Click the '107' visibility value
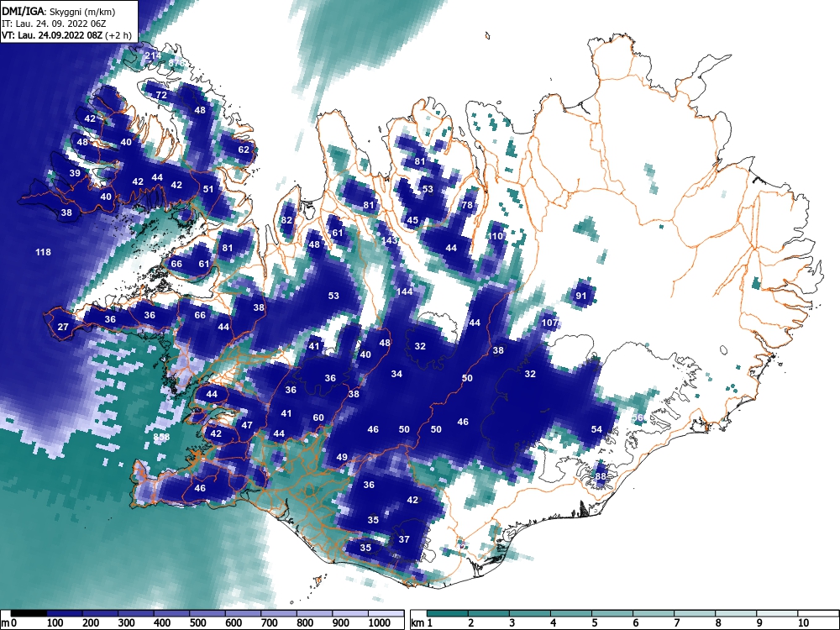The height and width of the screenshot is (630, 840). coord(550,323)
